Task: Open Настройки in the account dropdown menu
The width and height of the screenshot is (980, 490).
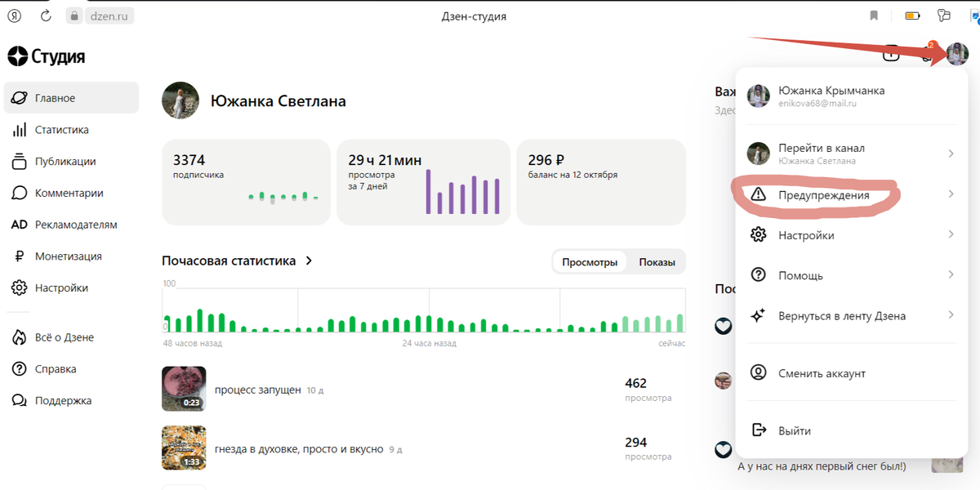Action: point(852,235)
